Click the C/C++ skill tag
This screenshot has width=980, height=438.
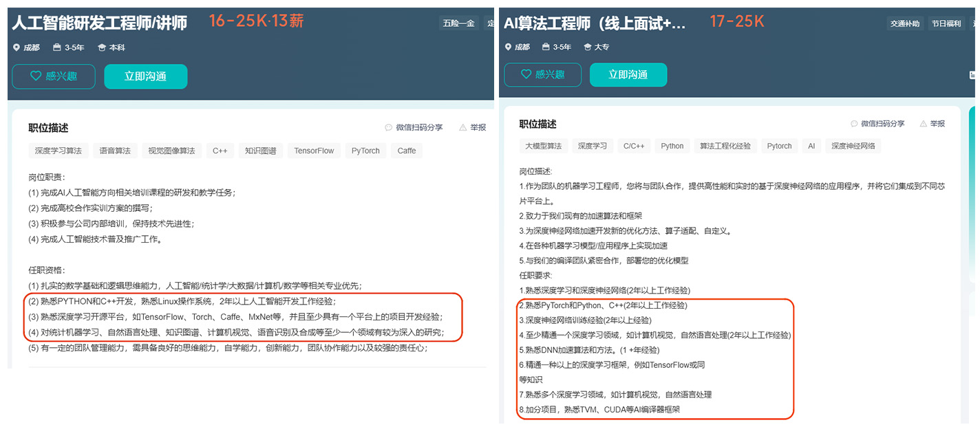click(634, 146)
